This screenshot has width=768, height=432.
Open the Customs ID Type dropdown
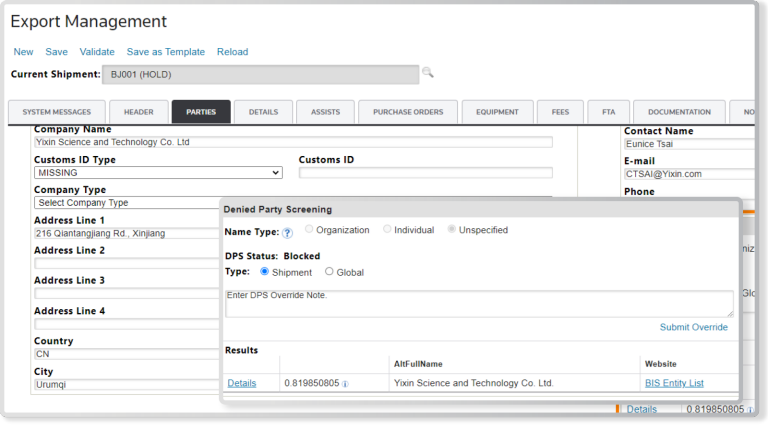158,173
